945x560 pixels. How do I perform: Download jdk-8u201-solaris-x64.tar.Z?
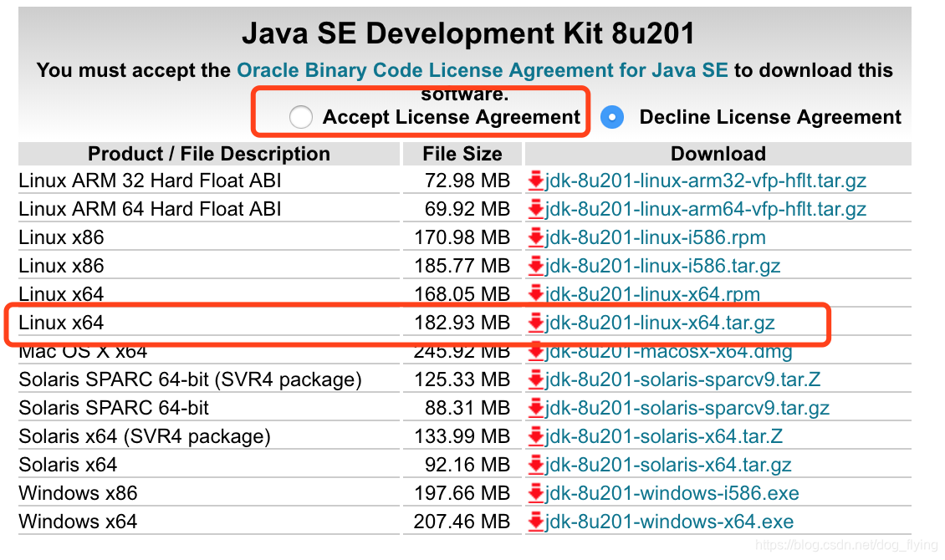[x=663, y=436]
